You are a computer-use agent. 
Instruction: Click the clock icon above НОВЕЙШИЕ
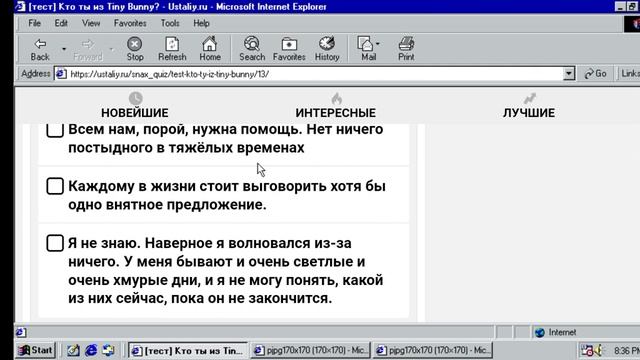[136, 98]
